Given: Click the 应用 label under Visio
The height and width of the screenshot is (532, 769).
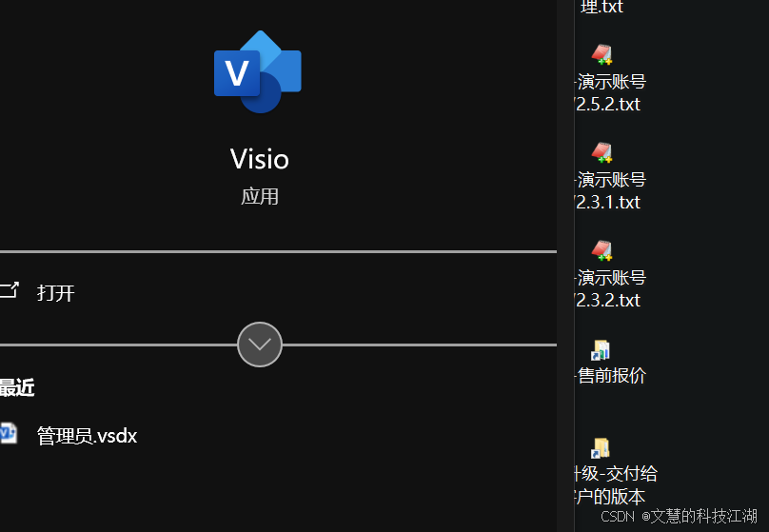Looking at the screenshot, I should [x=260, y=197].
